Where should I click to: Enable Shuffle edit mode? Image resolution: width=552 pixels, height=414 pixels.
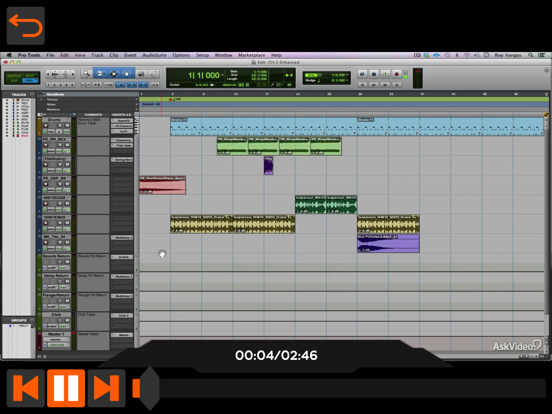coord(14,75)
